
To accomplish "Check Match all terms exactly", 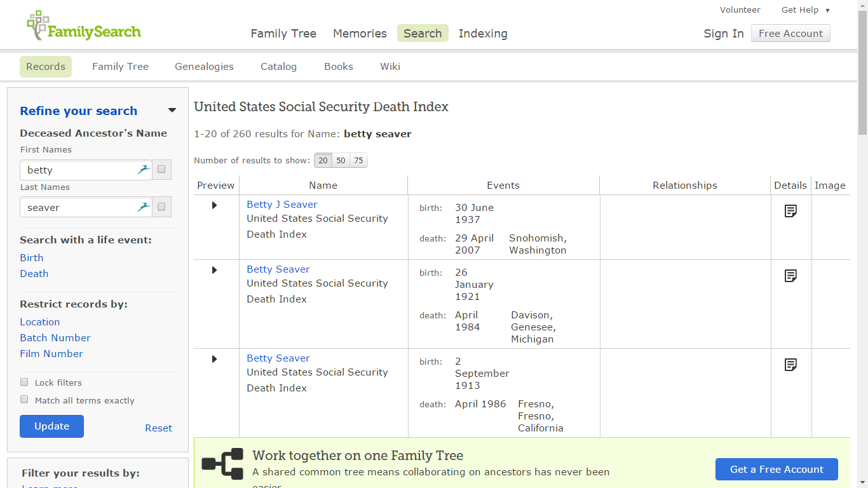I will (x=24, y=399).
